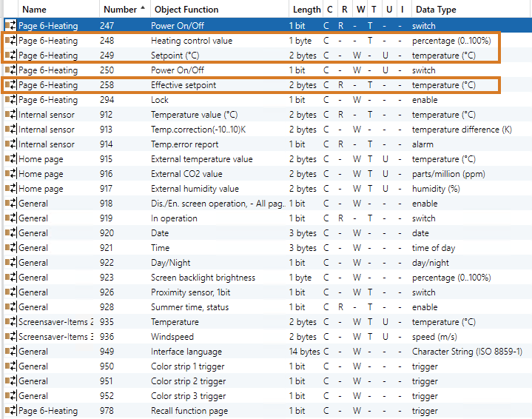The width and height of the screenshot is (532, 419).
Task: Select the icon of the Windspeed object row
Action: pos(10,337)
